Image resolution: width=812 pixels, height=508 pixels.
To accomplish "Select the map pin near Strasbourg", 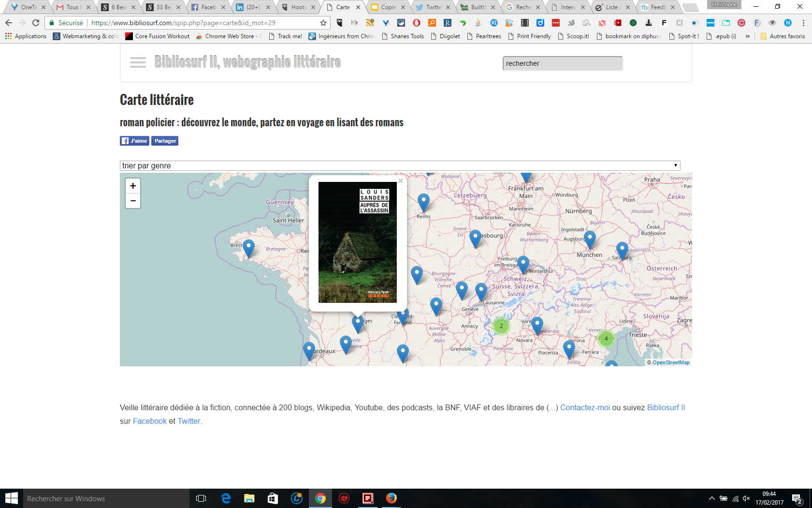I will pyautogui.click(x=475, y=239).
